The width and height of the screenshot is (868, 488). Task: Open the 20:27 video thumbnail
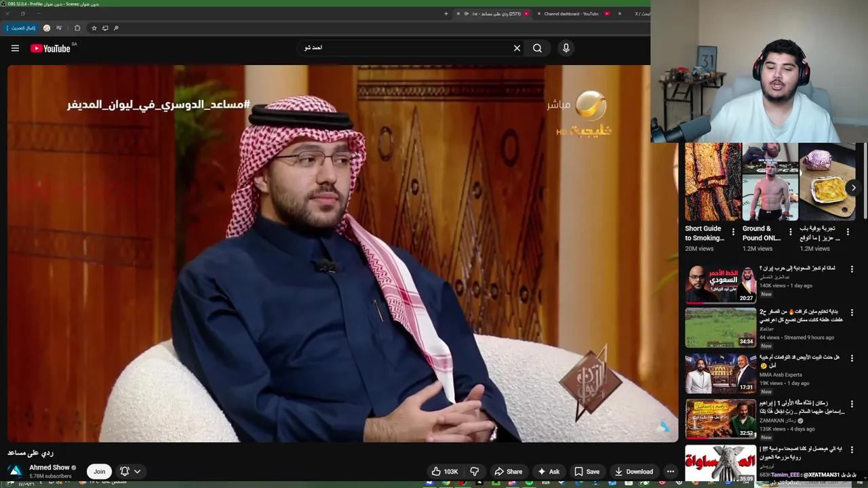(720, 283)
